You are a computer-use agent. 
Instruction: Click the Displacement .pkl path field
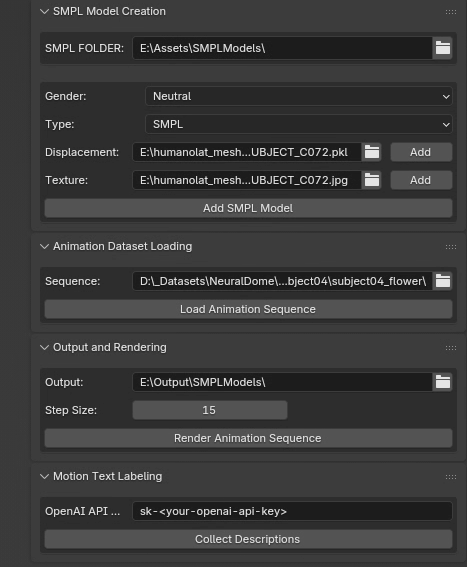[x=247, y=152]
